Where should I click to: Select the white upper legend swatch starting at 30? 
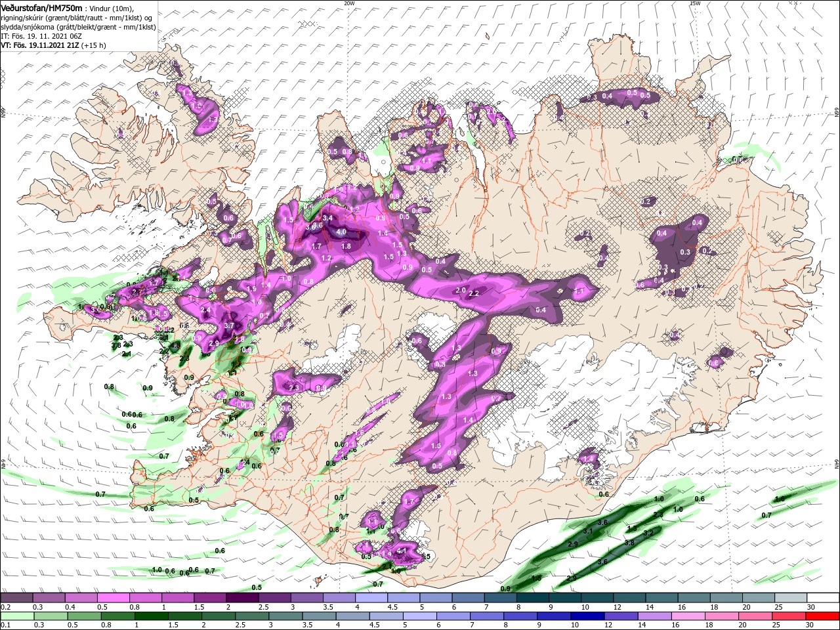pyautogui.click(x=823, y=598)
